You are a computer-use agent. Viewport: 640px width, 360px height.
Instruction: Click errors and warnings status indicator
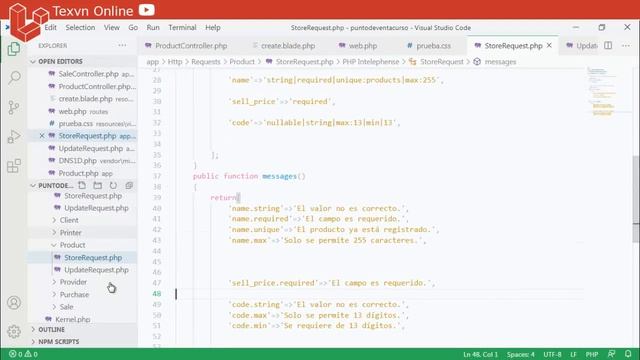click(x=23, y=354)
